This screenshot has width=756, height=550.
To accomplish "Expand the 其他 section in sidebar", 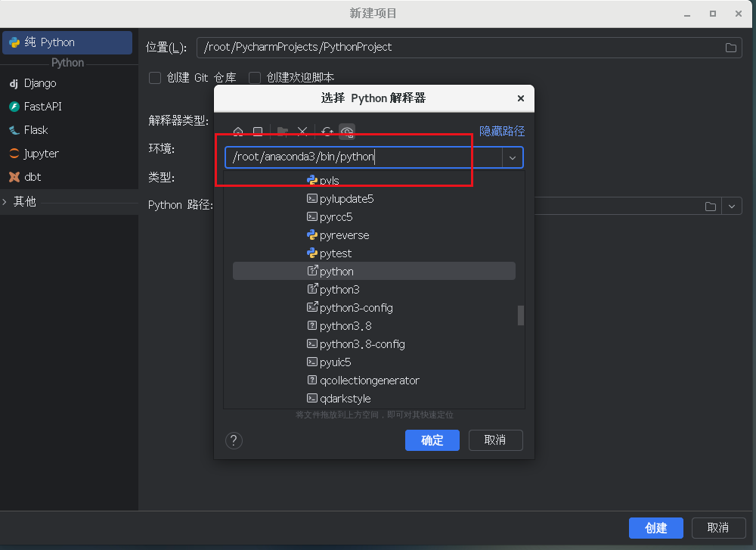I will (x=5, y=202).
